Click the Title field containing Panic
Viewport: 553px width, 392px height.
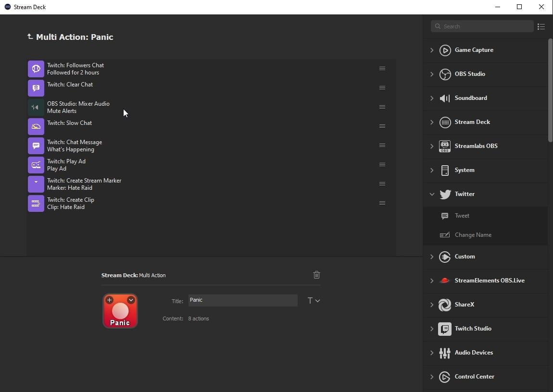point(242,300)
